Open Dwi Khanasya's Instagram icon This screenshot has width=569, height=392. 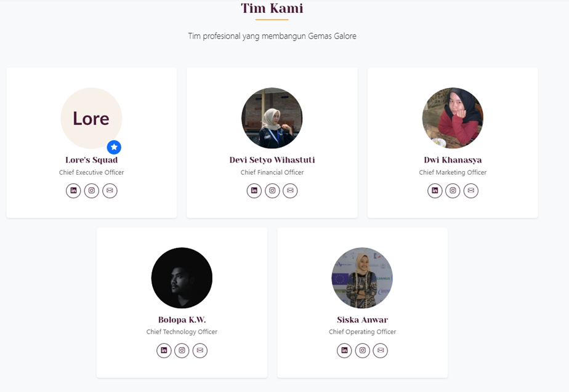[453, 191]
